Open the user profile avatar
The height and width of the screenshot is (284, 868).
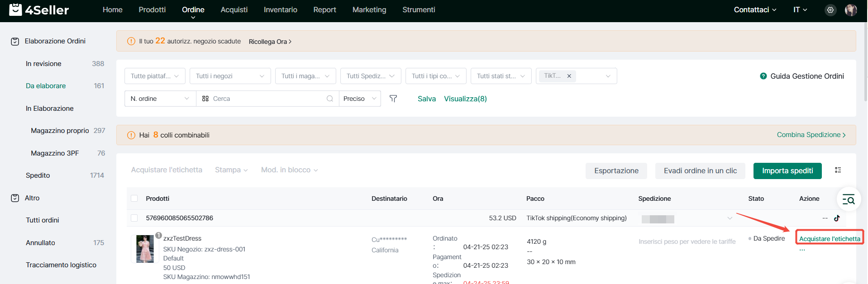pyautogui.click(x=850, y=10)
